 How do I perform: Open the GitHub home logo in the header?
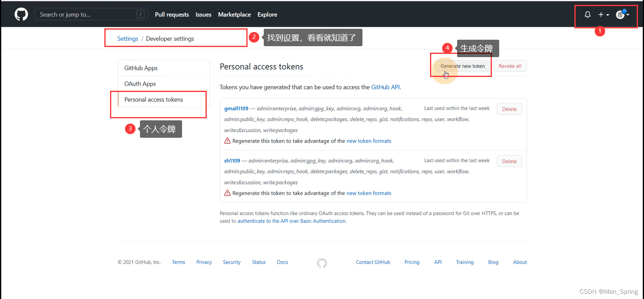click(x=21, y=15)
